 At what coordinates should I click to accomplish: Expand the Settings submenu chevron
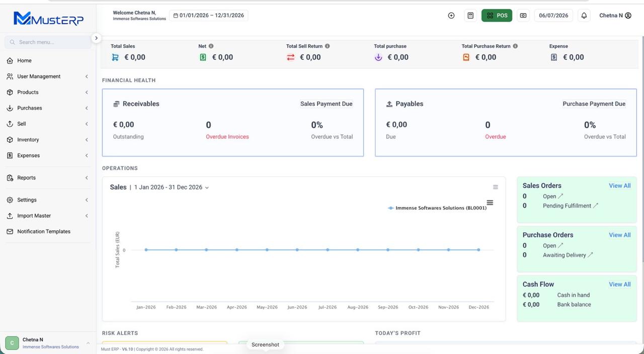click(87, 200)
